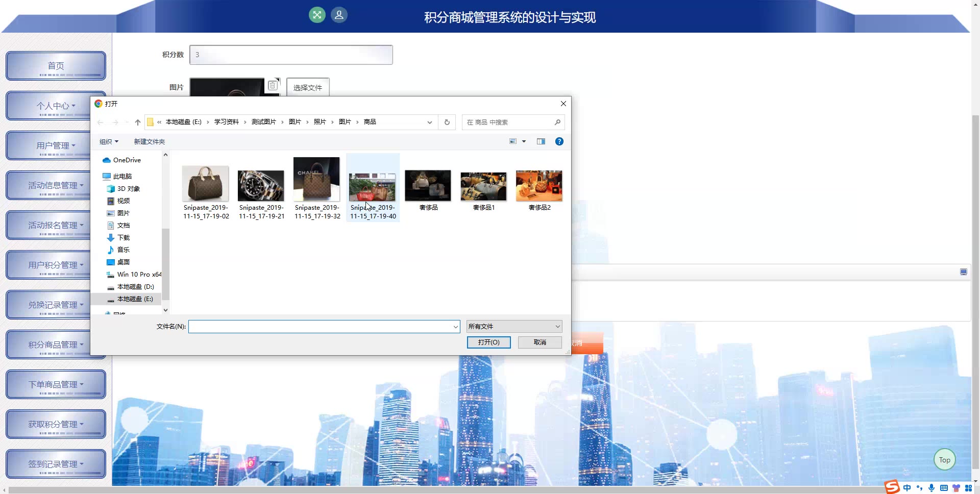Screen dimensions: 980x494
Task: Click the 打开(O) button
Action: pyautogui.click(x=488, y=342)
